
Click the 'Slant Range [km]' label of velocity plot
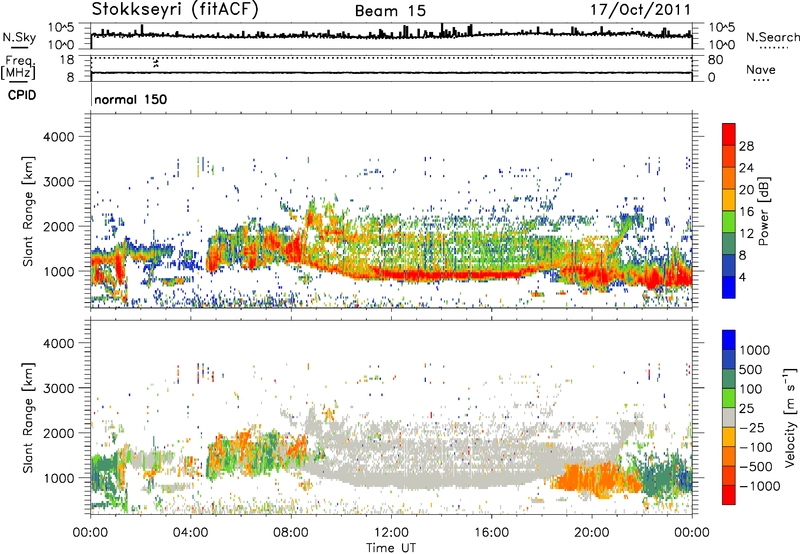[x=28, y=417]
